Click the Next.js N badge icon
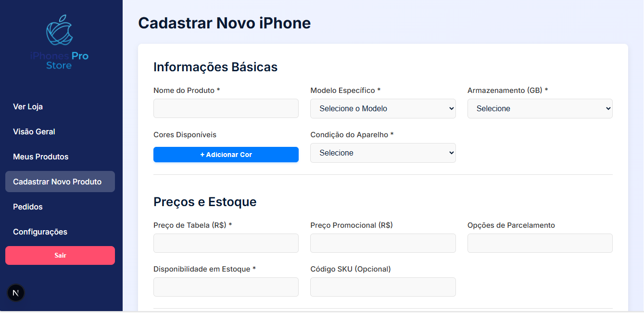644x313 pixels. (x=16, y=293)
